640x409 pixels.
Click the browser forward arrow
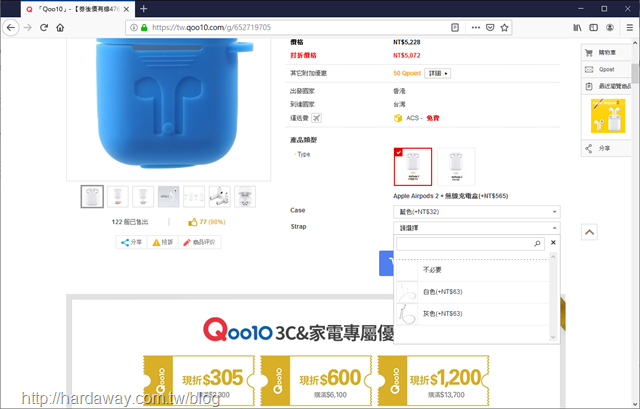pyautogui.click(x=28, y=27)
